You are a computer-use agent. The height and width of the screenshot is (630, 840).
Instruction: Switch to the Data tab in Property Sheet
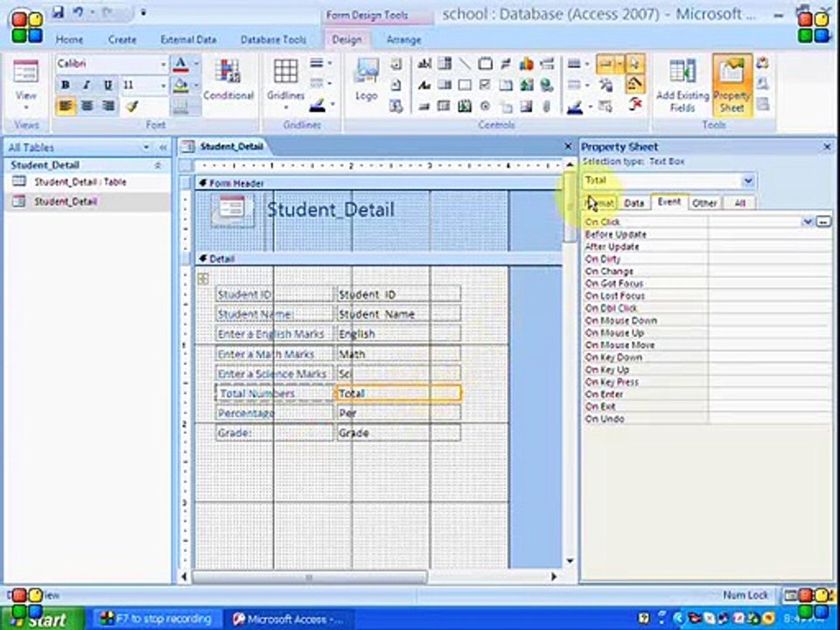[x=634, y=202]
